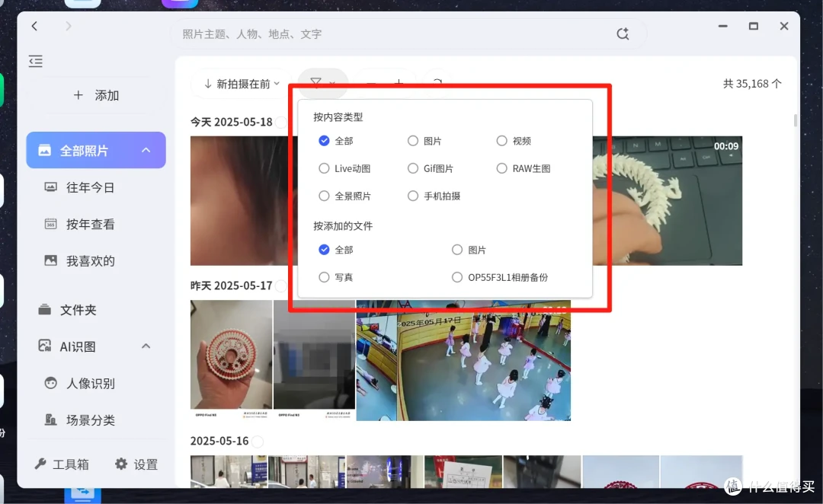Click the vertical scrollbar of photo list
This screenshot has width=823, height=504.
[x=795, y=120]
